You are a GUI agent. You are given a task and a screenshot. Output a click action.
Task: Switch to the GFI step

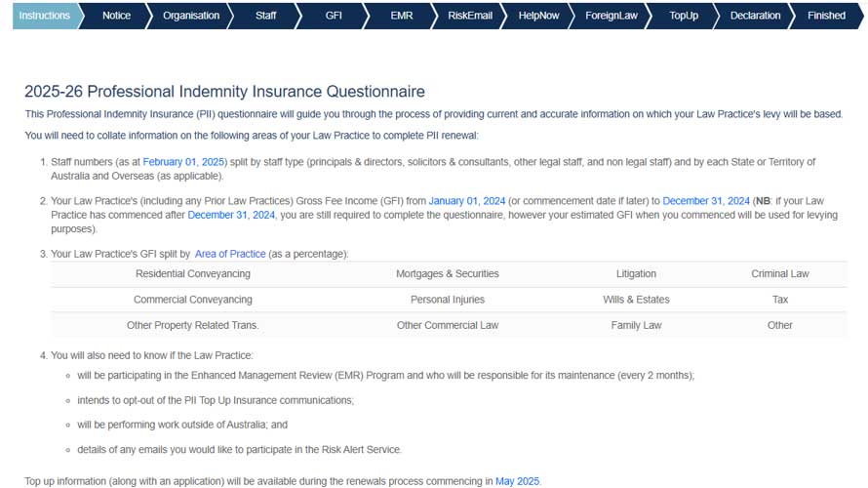click(334, 16)
